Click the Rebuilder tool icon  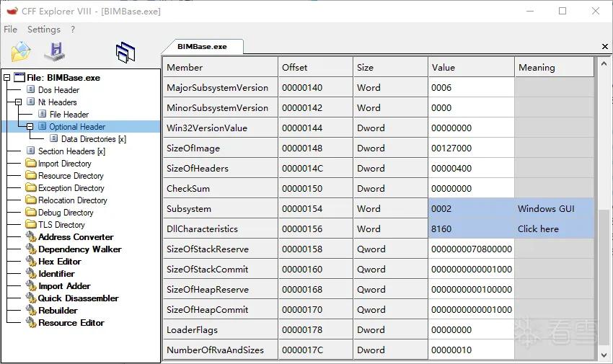(x=31, y=310)
